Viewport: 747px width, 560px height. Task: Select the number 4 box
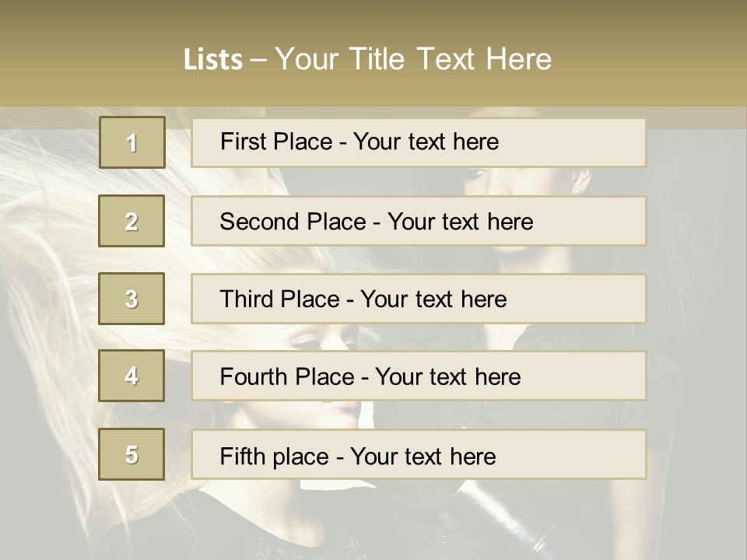coord(132,376)
